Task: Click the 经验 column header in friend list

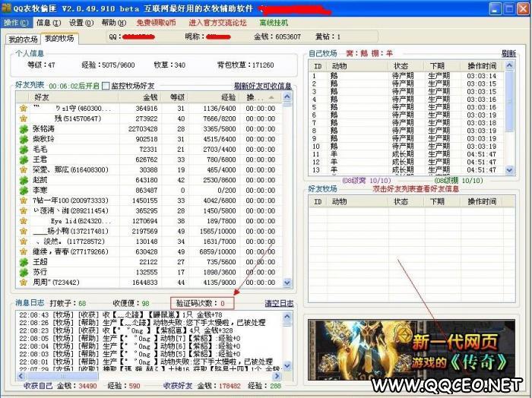Action: click(x=214, y=97)
